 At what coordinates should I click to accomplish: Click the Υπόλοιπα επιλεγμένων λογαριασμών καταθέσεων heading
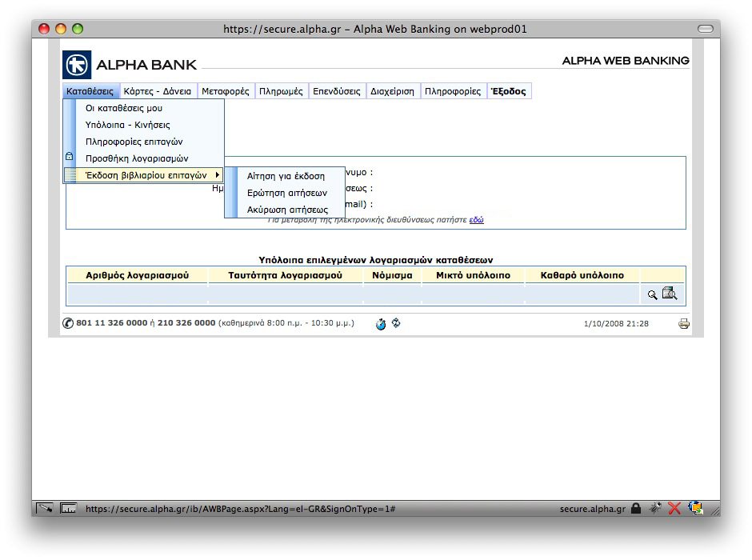tap(375, 260)
